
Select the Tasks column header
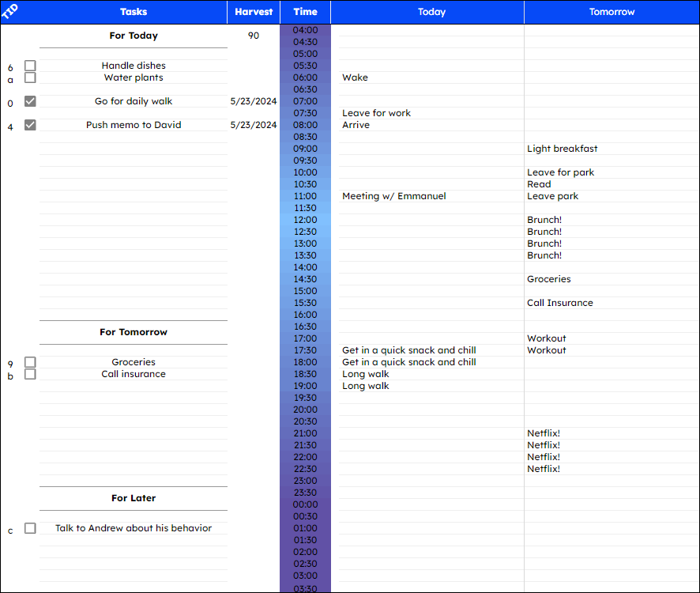click(133, 12)
